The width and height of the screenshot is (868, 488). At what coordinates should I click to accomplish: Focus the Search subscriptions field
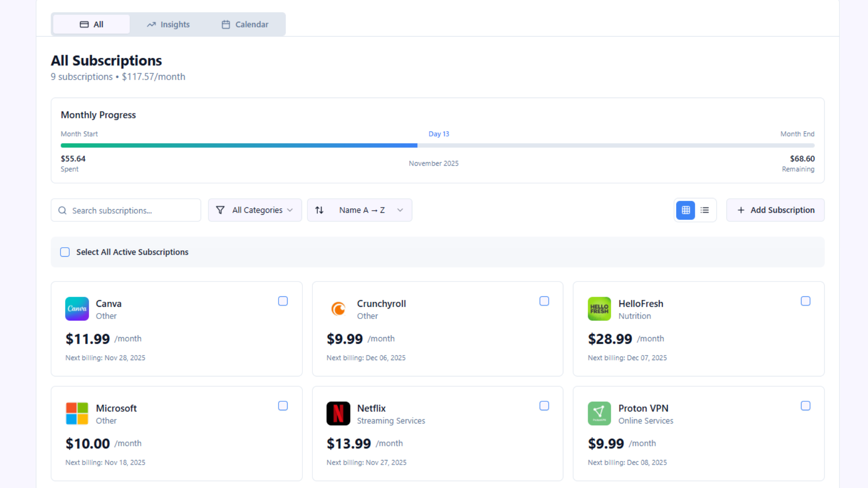point(131,211)
